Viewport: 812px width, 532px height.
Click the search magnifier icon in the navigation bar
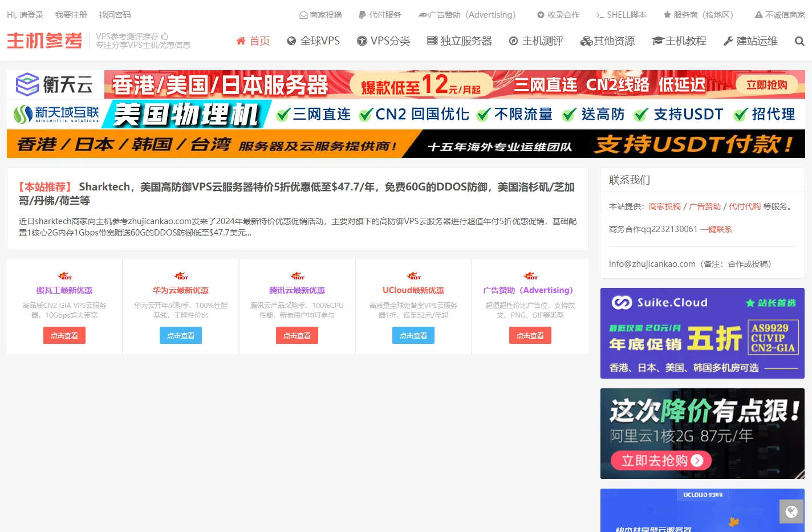[x=799, y=41]
